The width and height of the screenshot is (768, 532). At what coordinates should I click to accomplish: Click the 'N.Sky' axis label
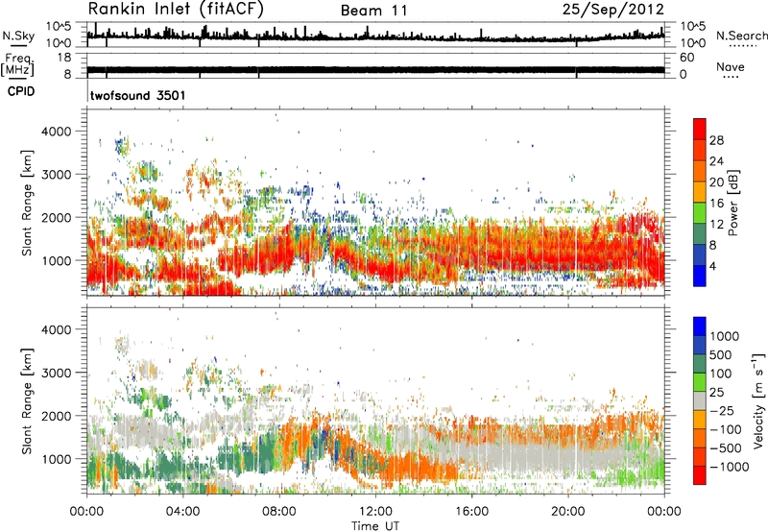point(18,36)
